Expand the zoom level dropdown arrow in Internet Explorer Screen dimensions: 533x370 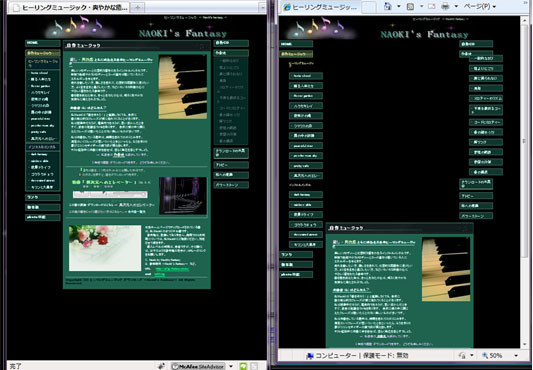tap(516, 356)
